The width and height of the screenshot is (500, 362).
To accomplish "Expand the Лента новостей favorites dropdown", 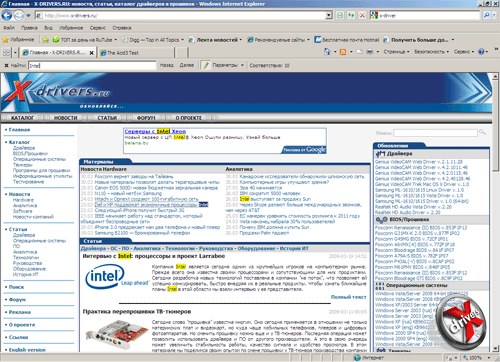I will click(x=240, y=40).
